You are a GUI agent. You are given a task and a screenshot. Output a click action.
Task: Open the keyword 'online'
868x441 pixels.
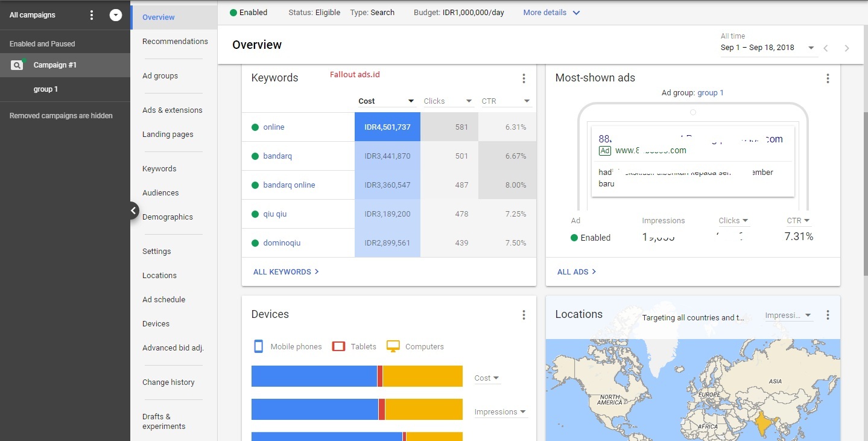pyautogui.click(x=274, y=127)
